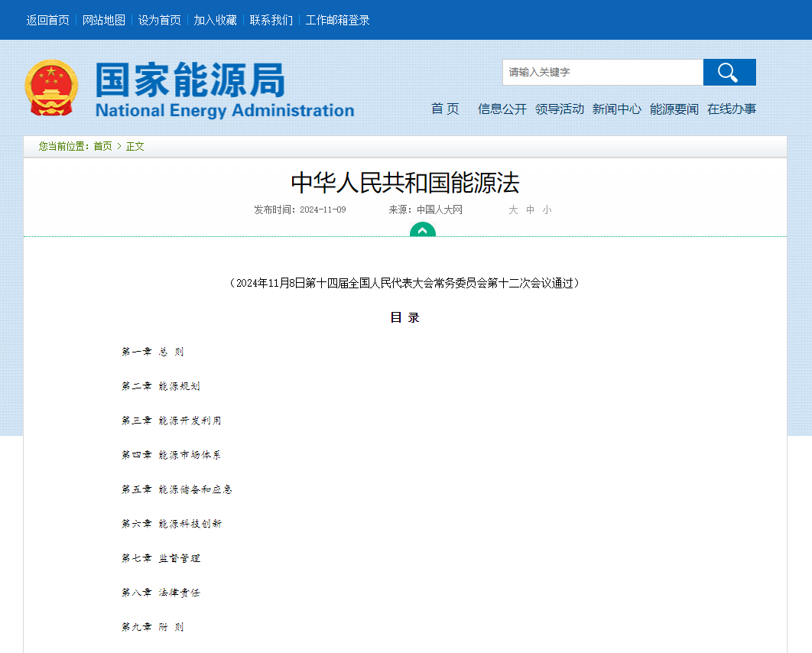Set font size to 大
The width and height of the screenshot is (812, 653).
pos(513,210)
